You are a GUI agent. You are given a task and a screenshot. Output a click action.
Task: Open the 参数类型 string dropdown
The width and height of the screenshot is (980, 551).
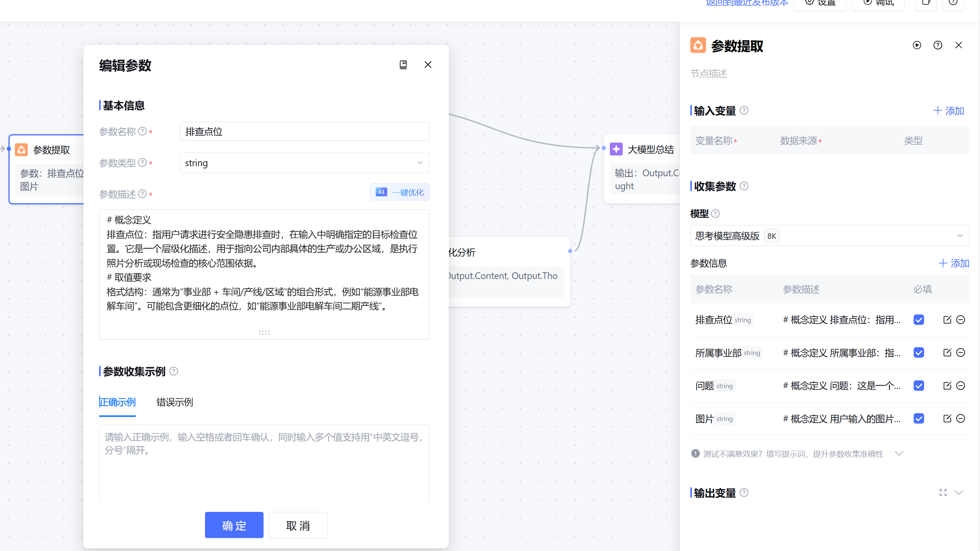click(x=304, y=163)
